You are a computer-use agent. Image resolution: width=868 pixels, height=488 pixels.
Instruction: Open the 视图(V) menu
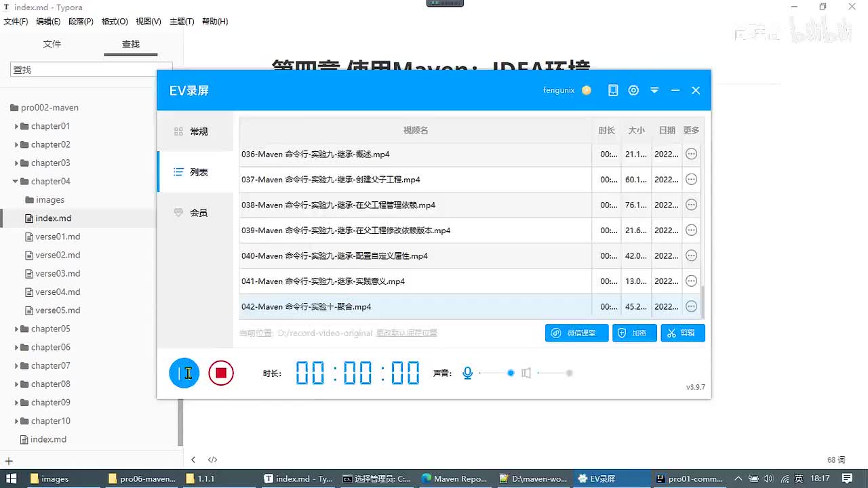pyautogui.click(x=149, y=21)
